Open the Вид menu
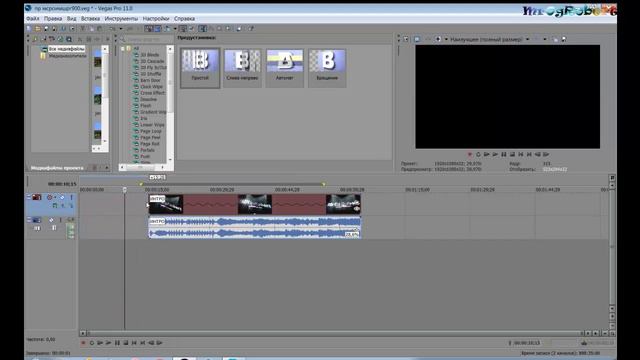The height and width of the screenshot is (360, 640). 71,19
